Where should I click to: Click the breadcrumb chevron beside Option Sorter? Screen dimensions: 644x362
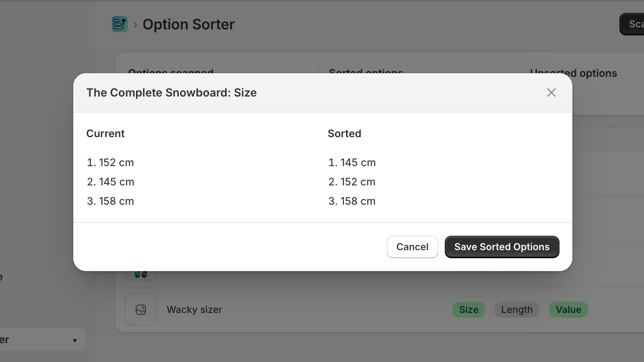pyautogui.click(x=135, y=25)
